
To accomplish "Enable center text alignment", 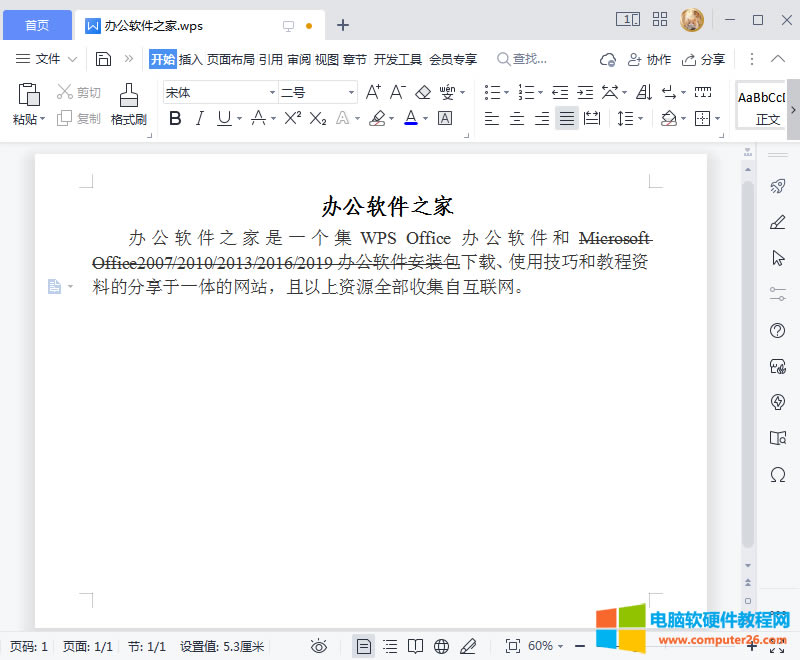I will coord(516,117).
